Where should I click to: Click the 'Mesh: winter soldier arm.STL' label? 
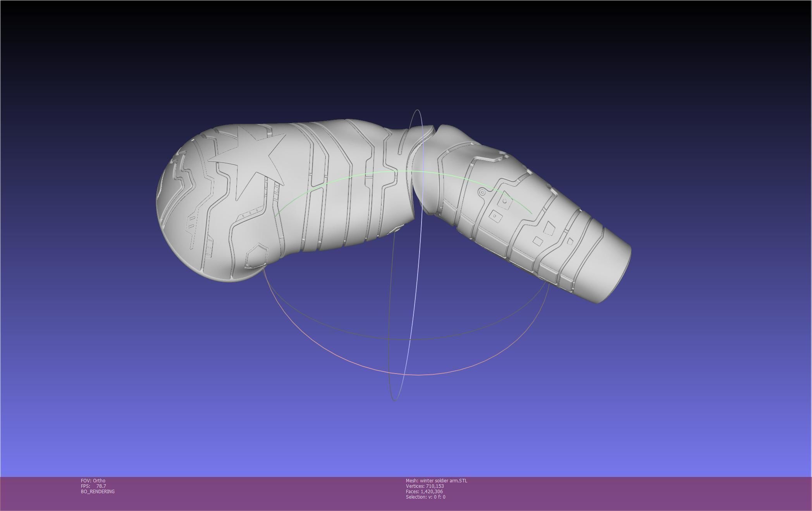pos(437,480)
